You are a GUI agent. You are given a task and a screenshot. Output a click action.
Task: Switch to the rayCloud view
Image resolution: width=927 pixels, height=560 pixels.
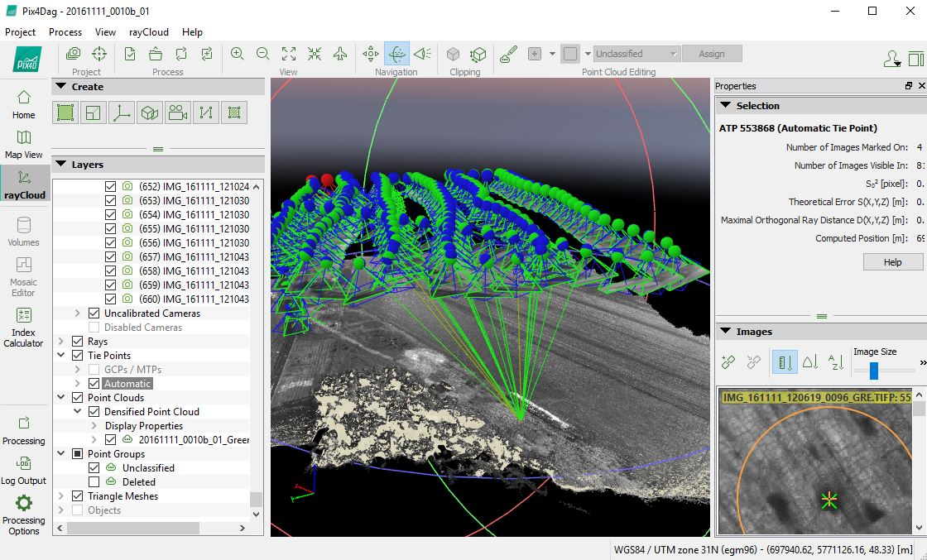click(x=24, y=184)
